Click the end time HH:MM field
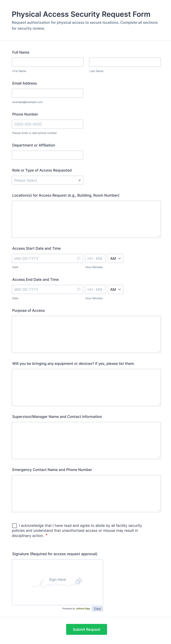Screen dimensions: 171x644 [95, 289]
